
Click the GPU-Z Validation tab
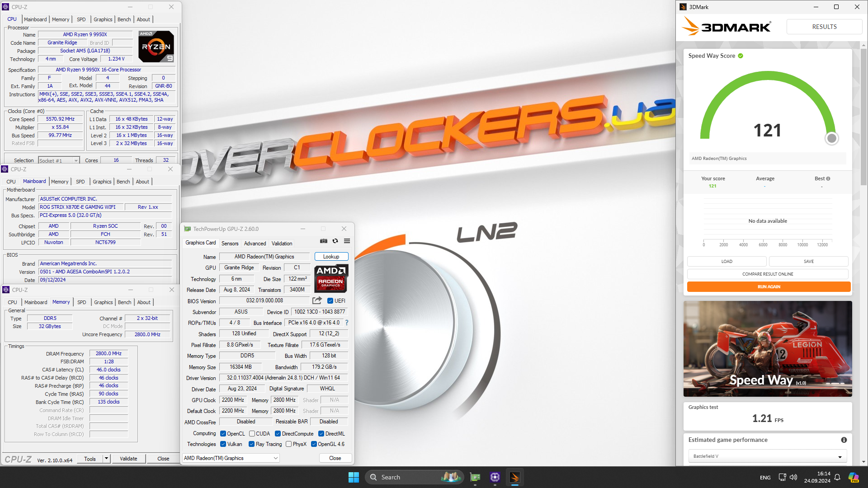281,243
